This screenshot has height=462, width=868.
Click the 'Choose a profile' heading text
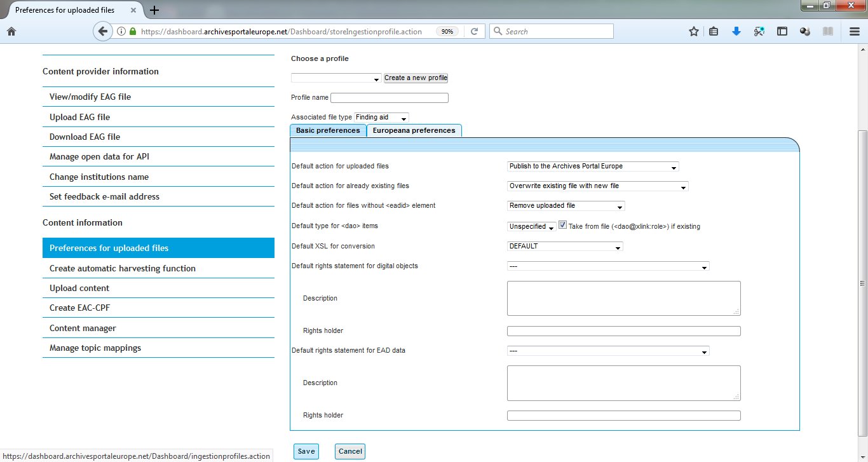(x=320, y=58)
